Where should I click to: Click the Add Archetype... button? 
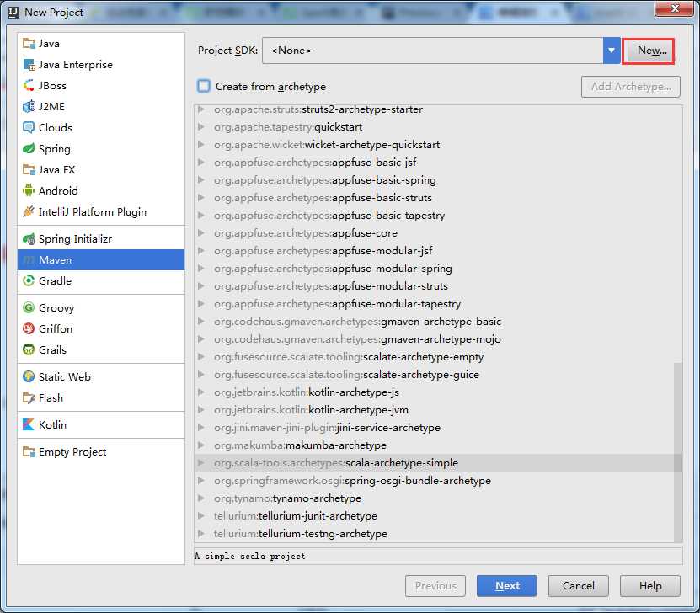631,87
